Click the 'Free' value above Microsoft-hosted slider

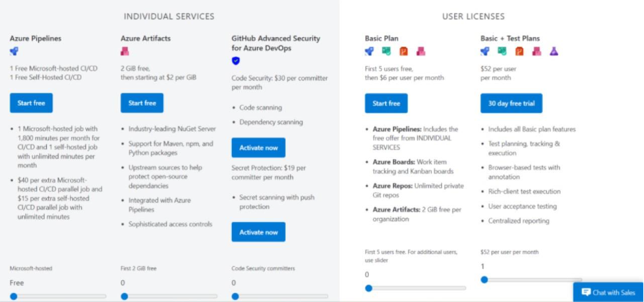point(17,283)
